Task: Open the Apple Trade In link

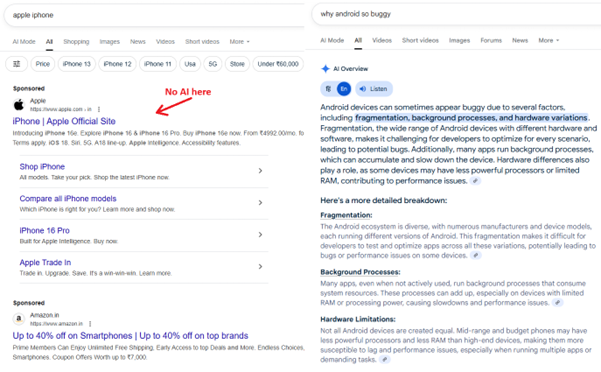Action: (x=45, y=262)
